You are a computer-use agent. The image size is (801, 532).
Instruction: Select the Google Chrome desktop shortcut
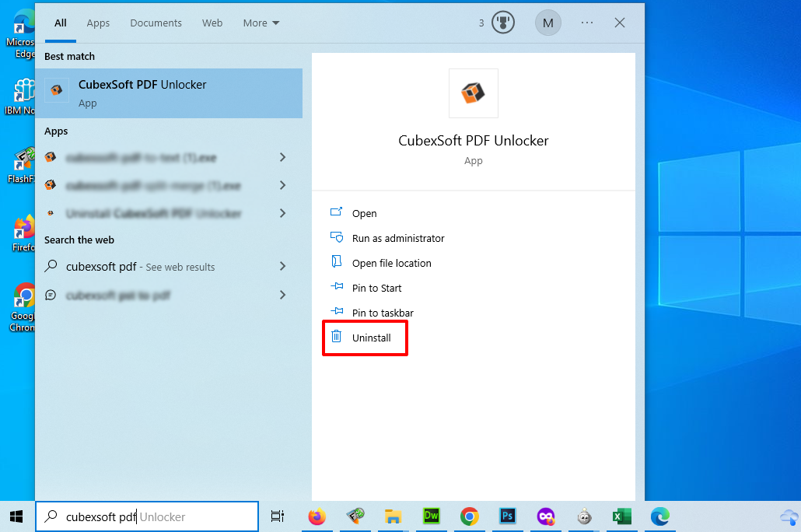pos(23,307)
